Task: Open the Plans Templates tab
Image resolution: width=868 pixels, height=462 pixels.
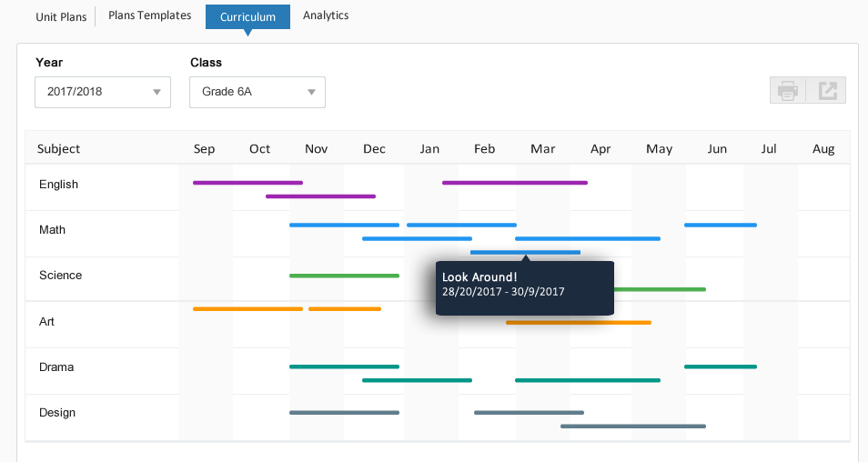Action: 150,15
